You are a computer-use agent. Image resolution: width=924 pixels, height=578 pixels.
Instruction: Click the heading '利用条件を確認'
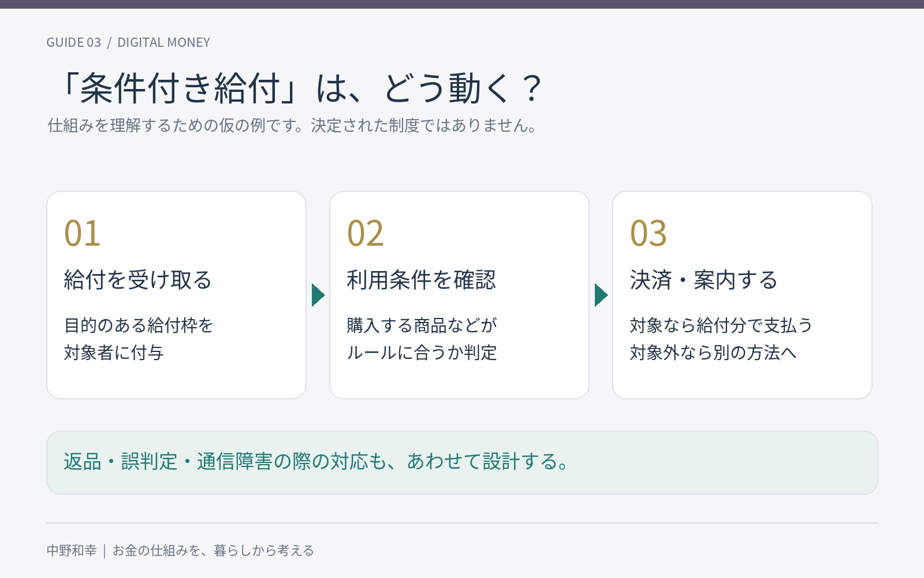click(422, 280)
